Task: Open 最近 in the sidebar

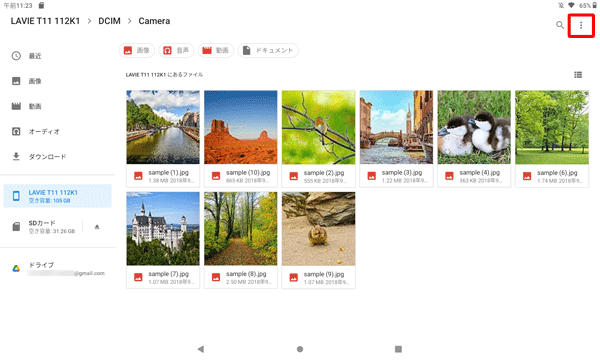Action: point(58,56)
